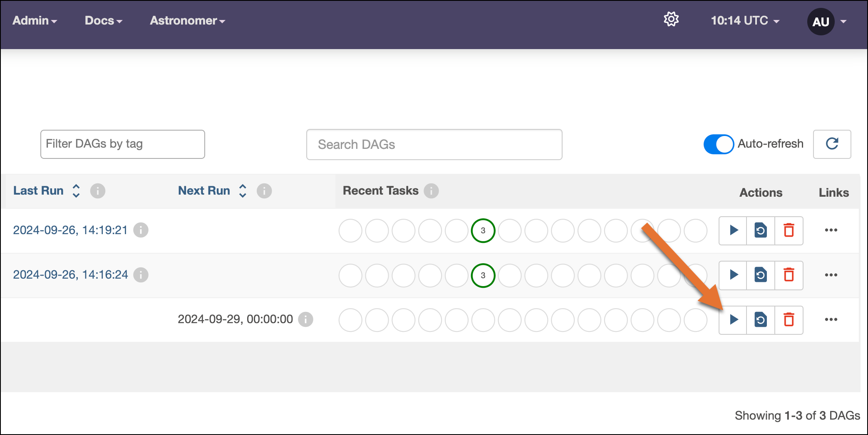Open the last run dated 2024-09-26, 14:19:21

(x=70, y=230)
